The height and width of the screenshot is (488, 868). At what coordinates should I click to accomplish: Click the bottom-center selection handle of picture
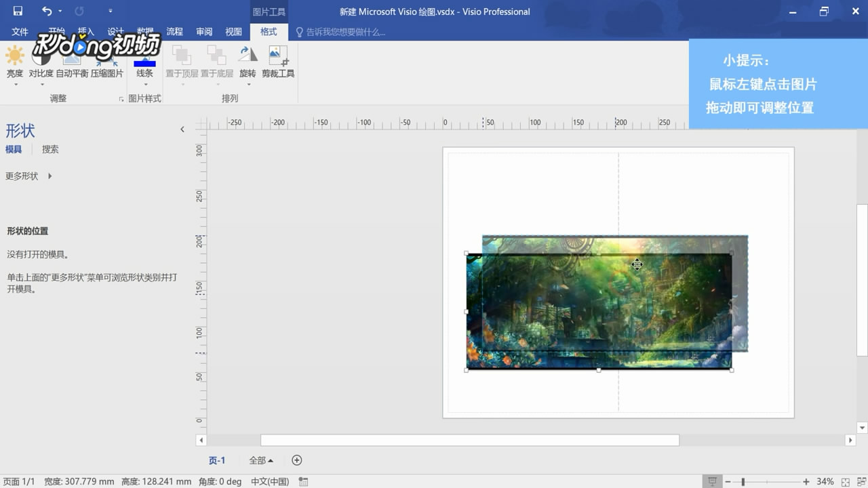click(599, 370)
